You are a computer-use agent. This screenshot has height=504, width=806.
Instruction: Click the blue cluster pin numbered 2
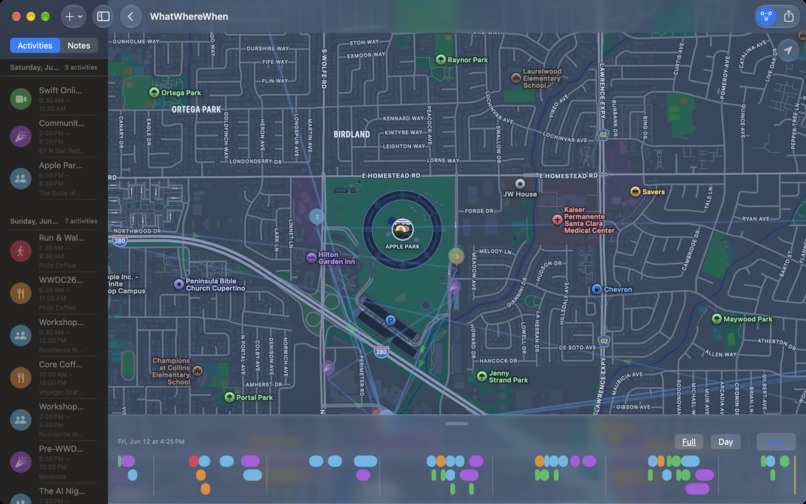317,217
